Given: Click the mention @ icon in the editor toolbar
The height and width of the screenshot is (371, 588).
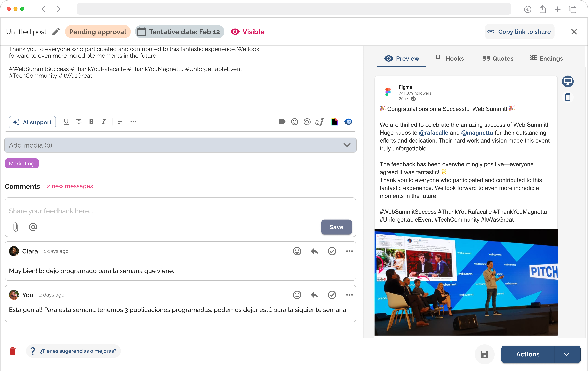Looking at the screenshot, I should (307, 122).
